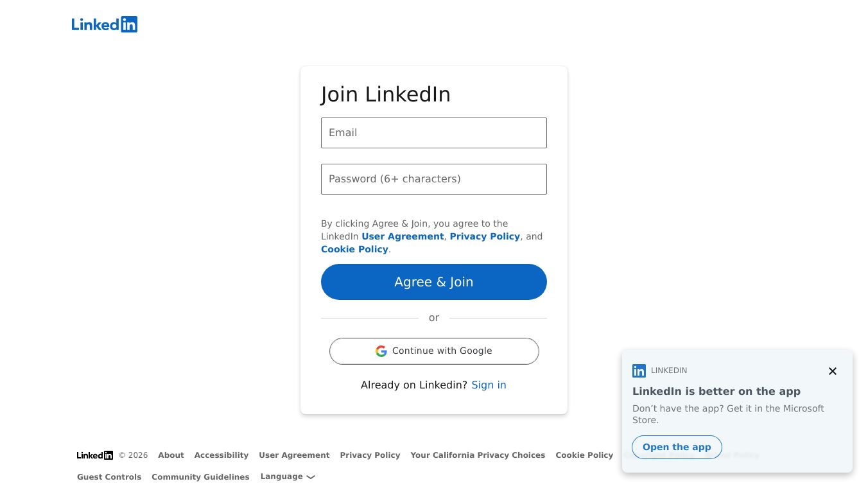Image resolution: width=868 pixels, height=488 pixels.
Task: Open the Guest Controls footer link
Action: [x=109, y=477]
